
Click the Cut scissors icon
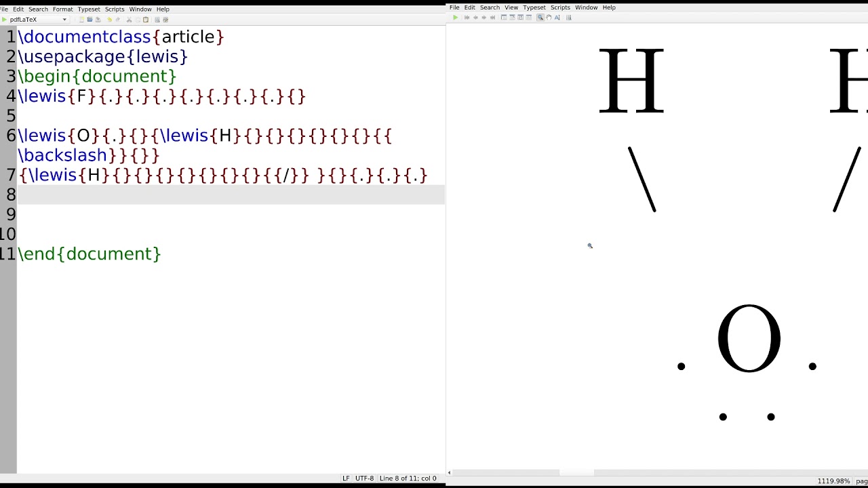coord(129,20)
